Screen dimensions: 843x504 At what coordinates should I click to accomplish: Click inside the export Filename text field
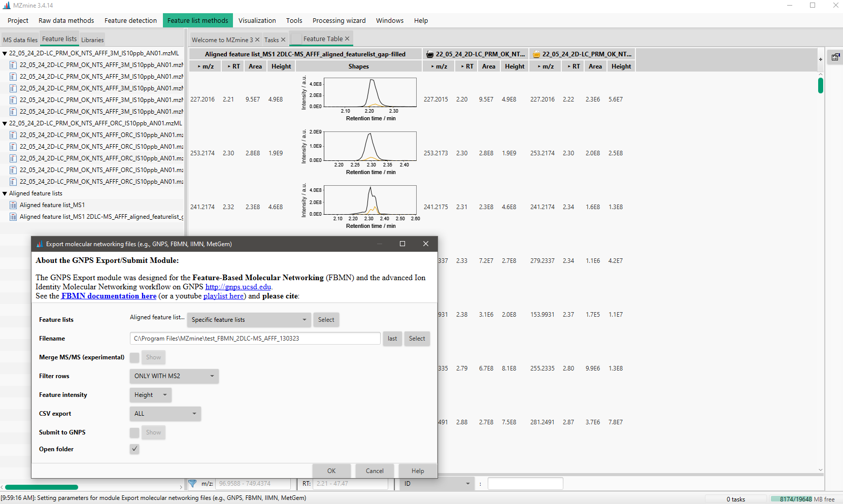pos(254,338)
